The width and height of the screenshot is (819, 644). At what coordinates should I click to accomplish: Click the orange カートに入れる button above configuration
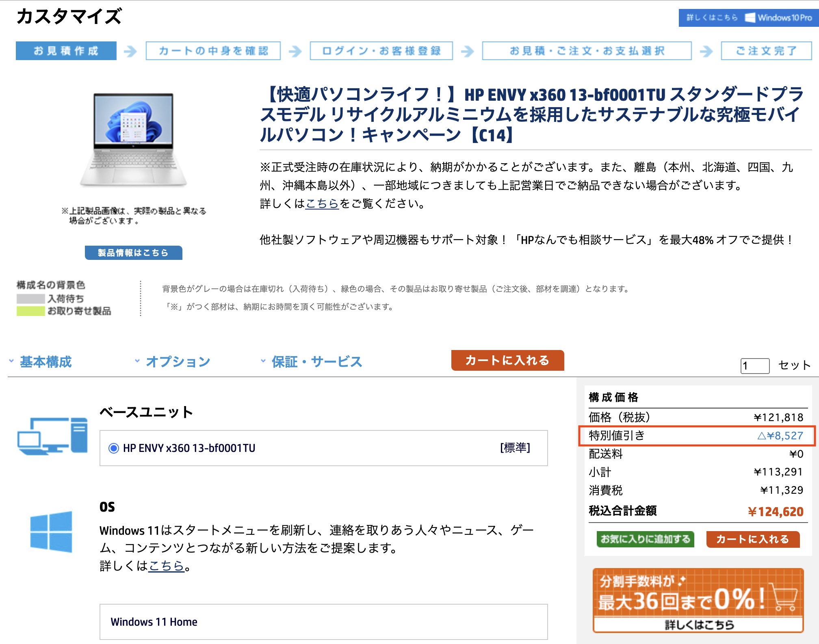[507, 360]
